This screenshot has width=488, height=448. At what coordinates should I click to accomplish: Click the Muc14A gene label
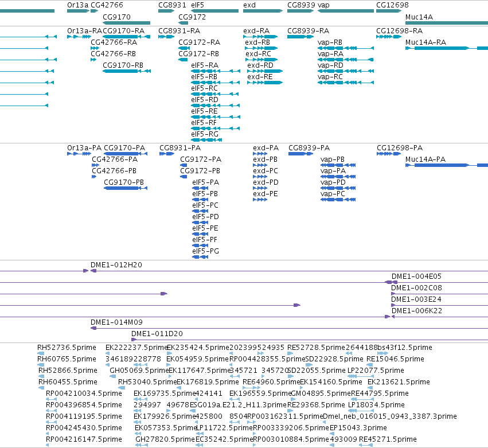(x=419, y=17)
